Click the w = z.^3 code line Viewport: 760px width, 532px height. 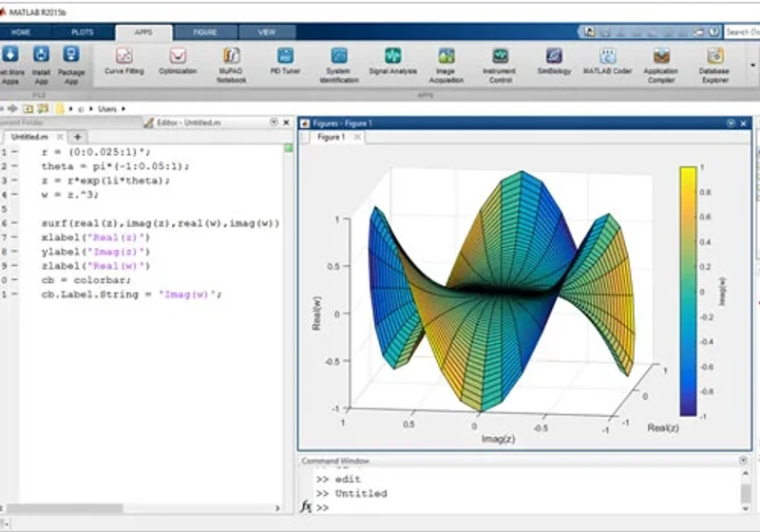point(69,195)
